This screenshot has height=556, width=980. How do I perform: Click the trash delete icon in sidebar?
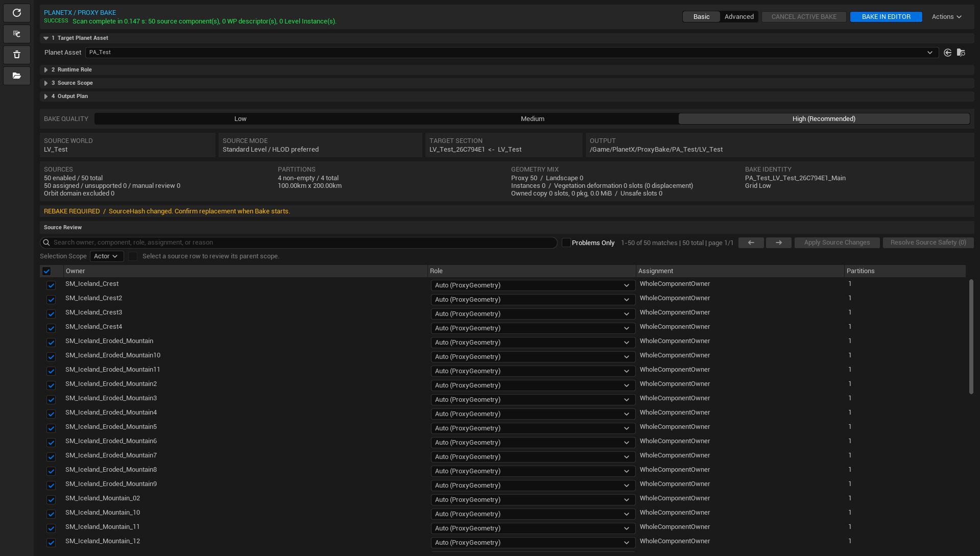(x=17, y=55)
